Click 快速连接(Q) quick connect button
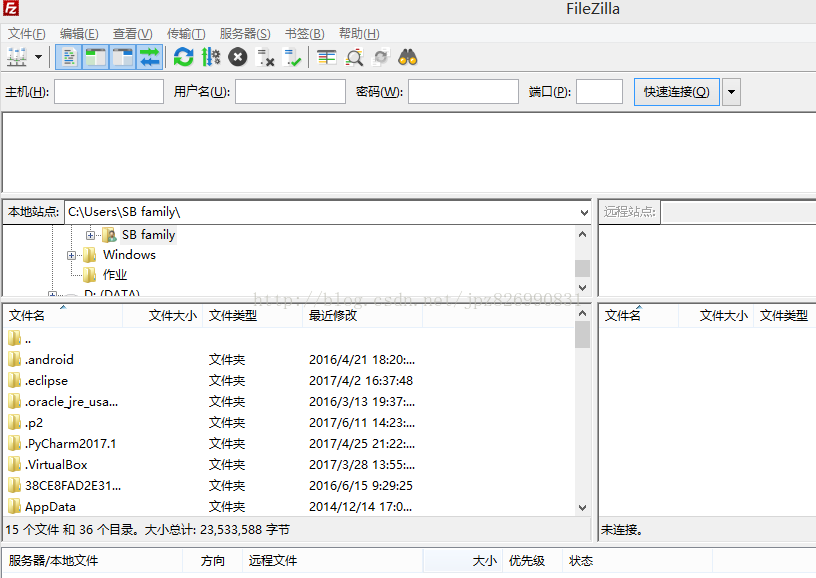 [x=677, y=92]
